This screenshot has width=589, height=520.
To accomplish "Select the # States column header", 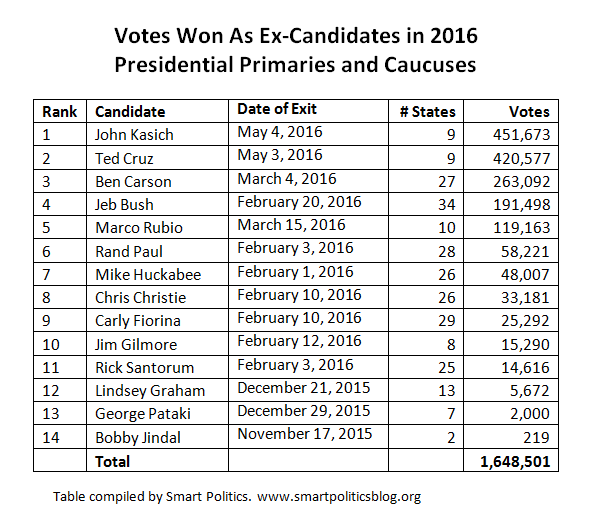I will [x=427, y=112].
